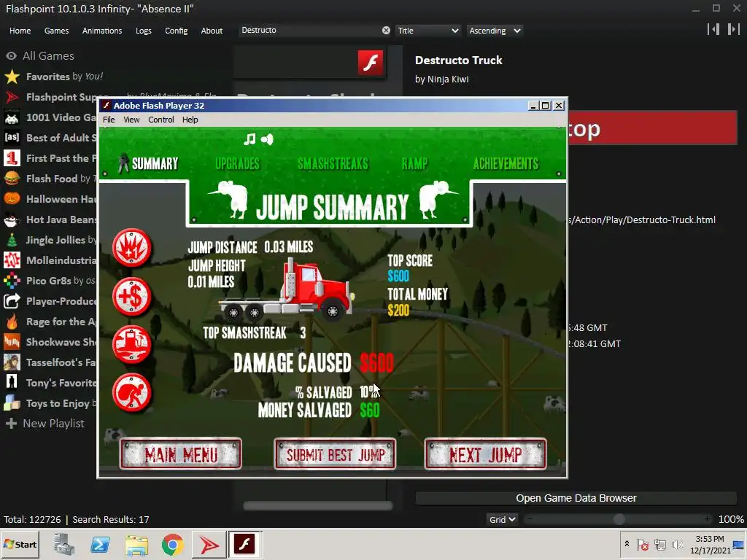Screen dimensions: 747x560
Task: Open Tasselfoot's playlist icon
Action: [x=12, y=362]
